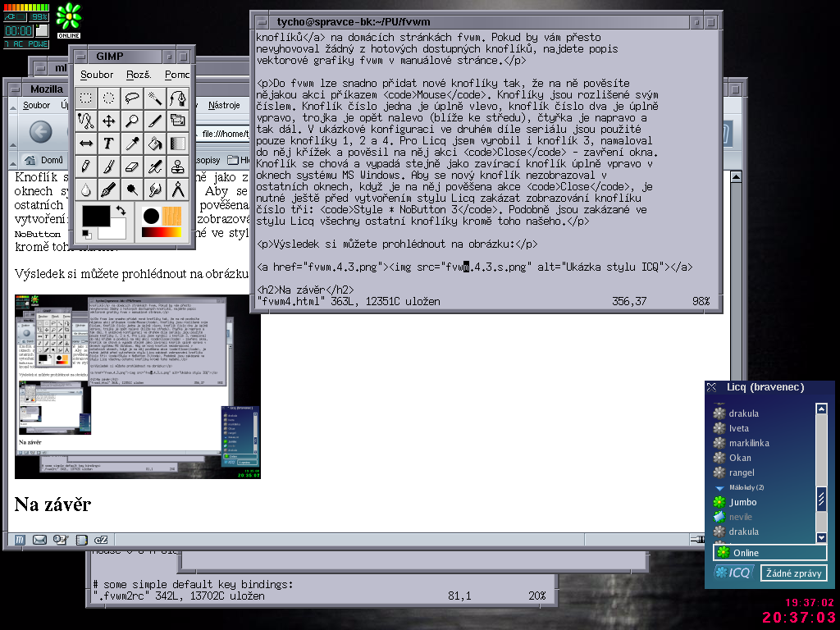The image size is (840, 630).
Task: Choose the Magnify zoom tool in GIMP
Action: pyautogui.click(x=132, y=121)
